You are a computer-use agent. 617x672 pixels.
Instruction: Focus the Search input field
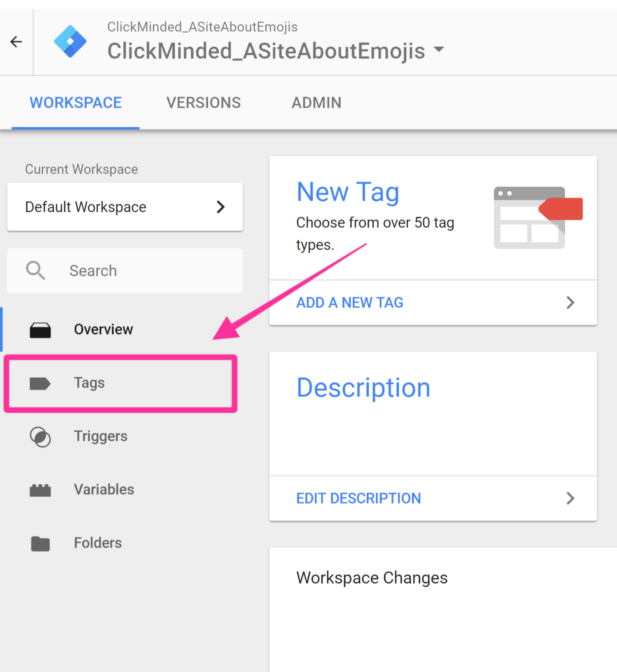click(x=147, y=271)
